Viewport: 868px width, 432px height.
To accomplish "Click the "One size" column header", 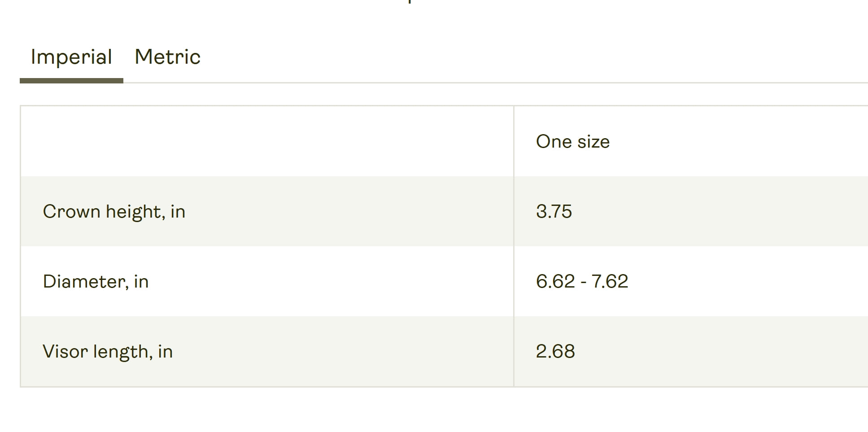I will point(572,142).
